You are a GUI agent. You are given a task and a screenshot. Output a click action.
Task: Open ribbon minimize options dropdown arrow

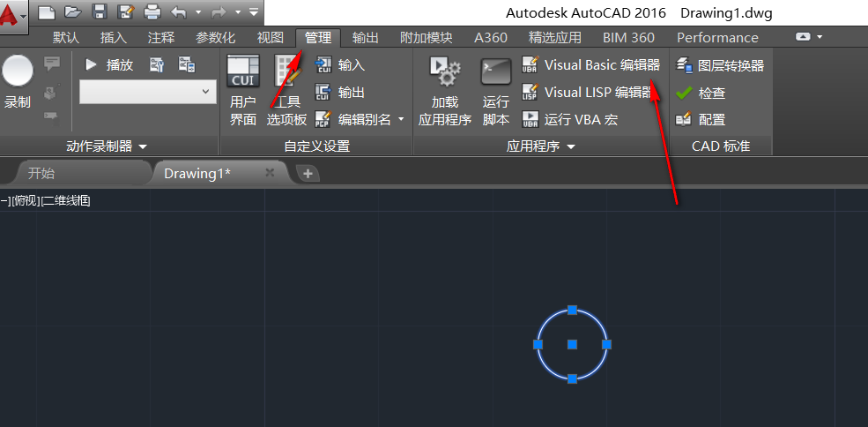(820, 37)
